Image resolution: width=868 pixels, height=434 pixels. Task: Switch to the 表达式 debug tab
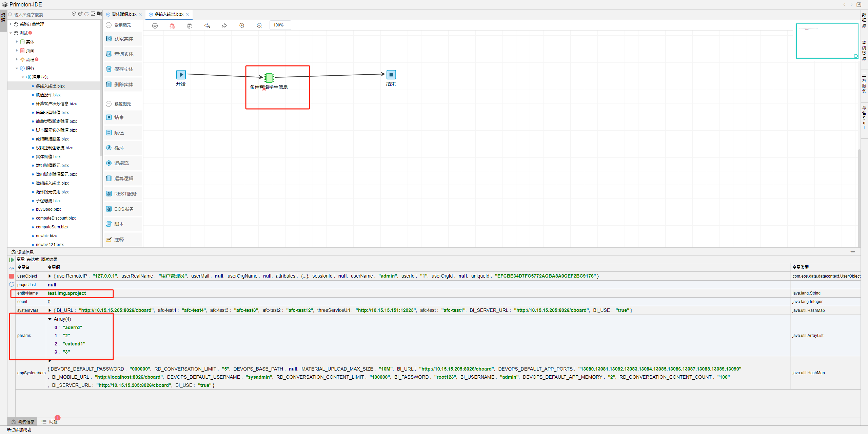coord(33,260)
